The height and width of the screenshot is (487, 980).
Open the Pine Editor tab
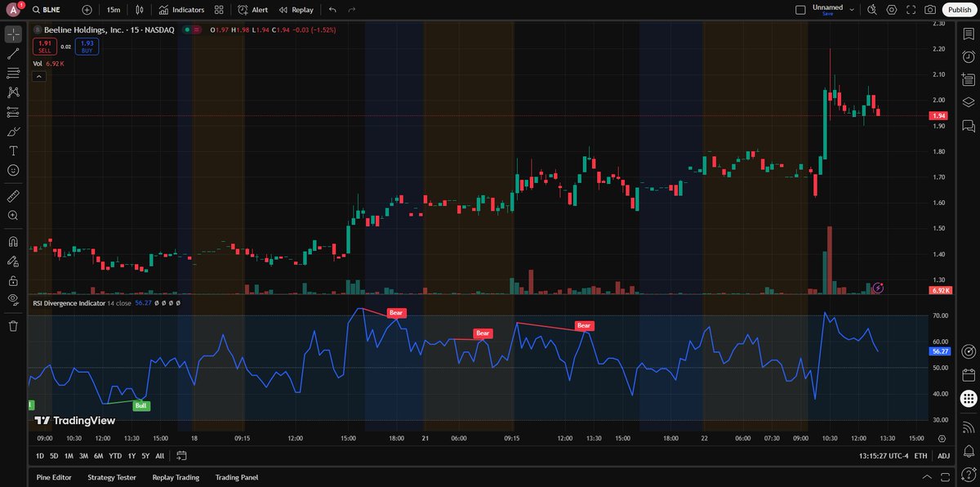tap(55, 477)
